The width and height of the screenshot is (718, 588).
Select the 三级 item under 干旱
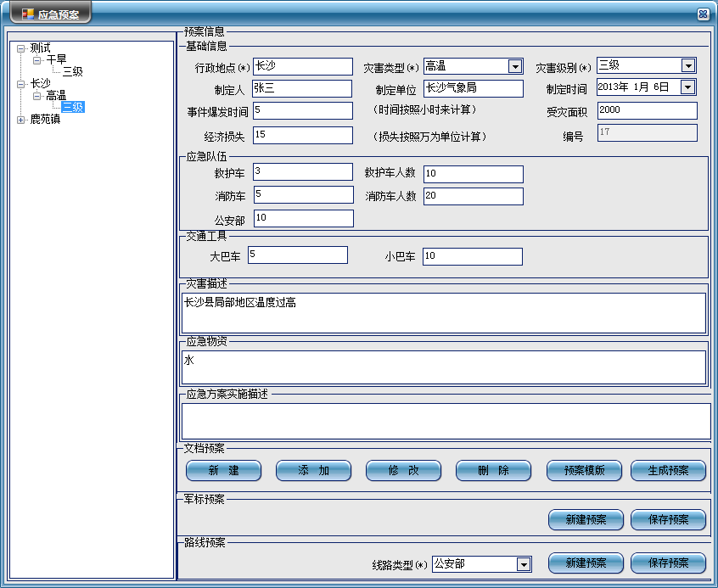73,71
